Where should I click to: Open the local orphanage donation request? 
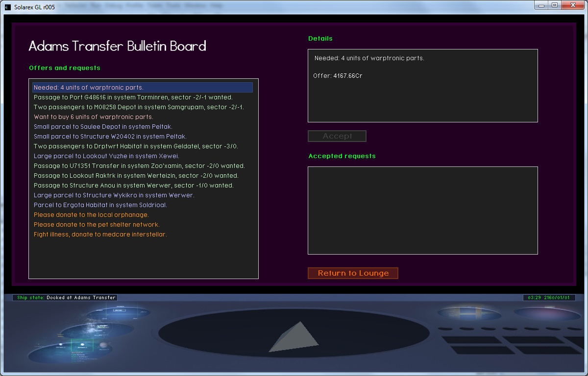[91, 215]
